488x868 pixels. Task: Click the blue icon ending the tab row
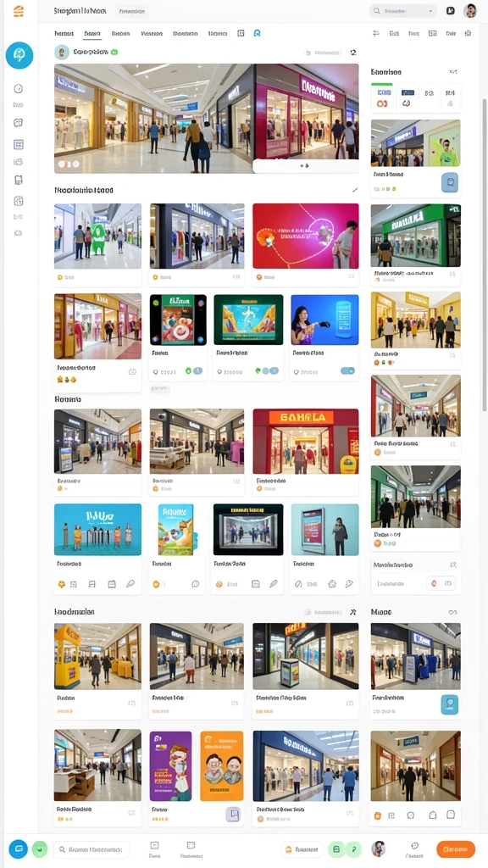point(258,33)
